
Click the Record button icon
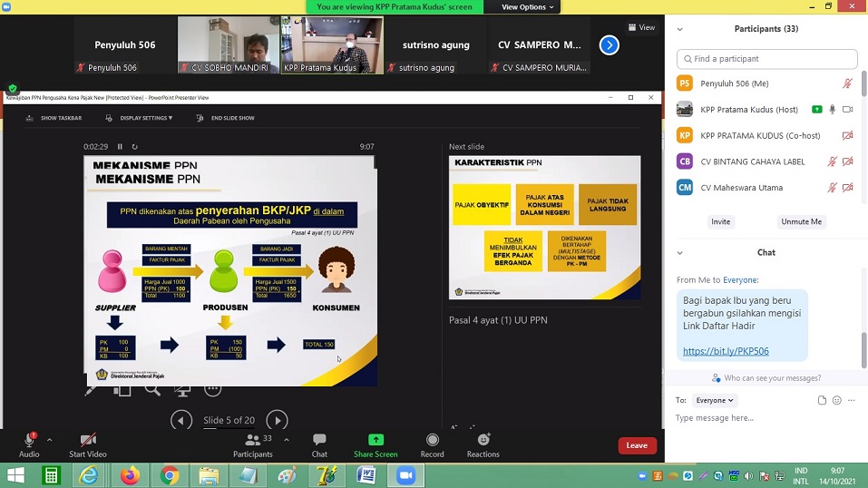click(432, 440)
